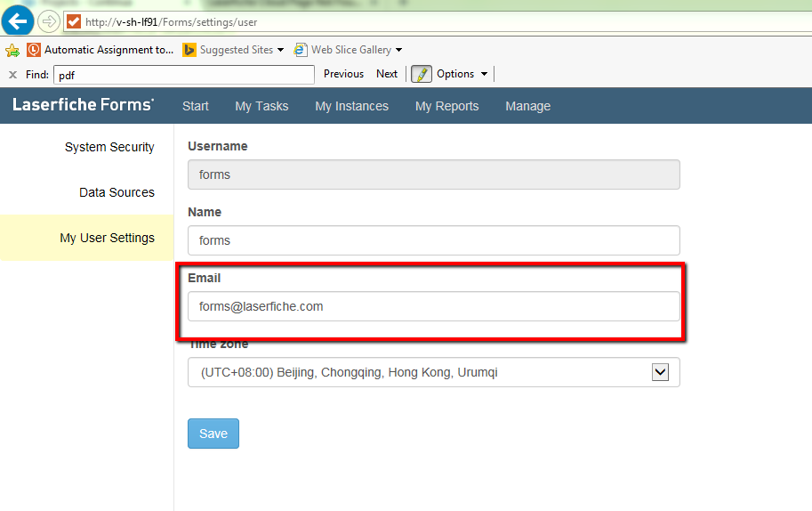Image resolution: width=812 pixels, height=511 pixels.
Task: Open the Find bar Options dropdown
Action: click(462, 74)
